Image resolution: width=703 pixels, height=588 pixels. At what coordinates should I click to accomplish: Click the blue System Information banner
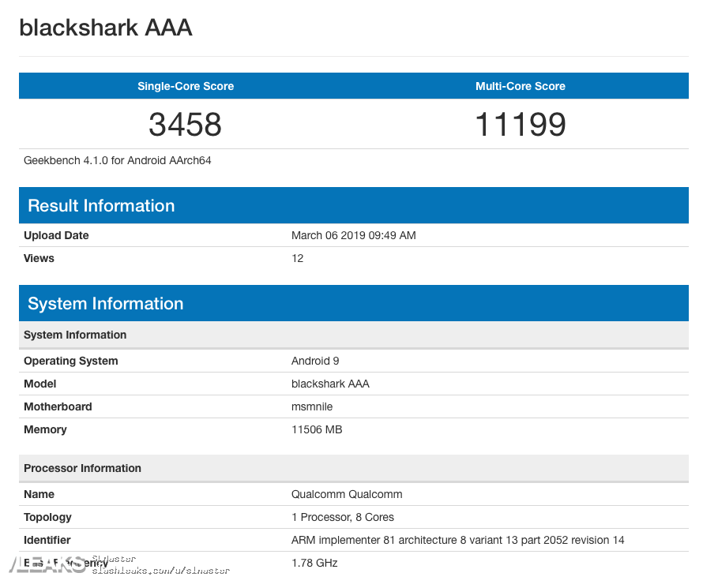[354, 303]
